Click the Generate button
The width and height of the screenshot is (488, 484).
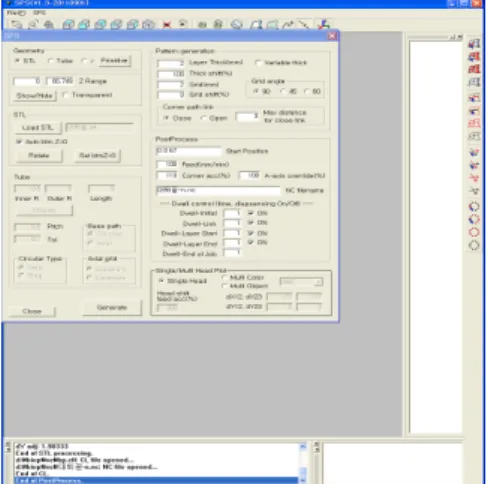[112, 307]
